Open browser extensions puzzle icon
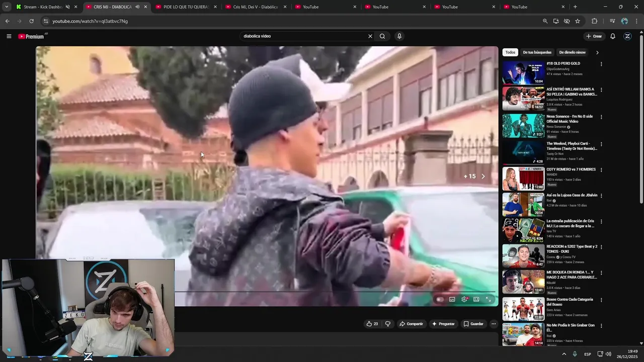The height and width of the screenshot is (362, 644). [594, 21]
